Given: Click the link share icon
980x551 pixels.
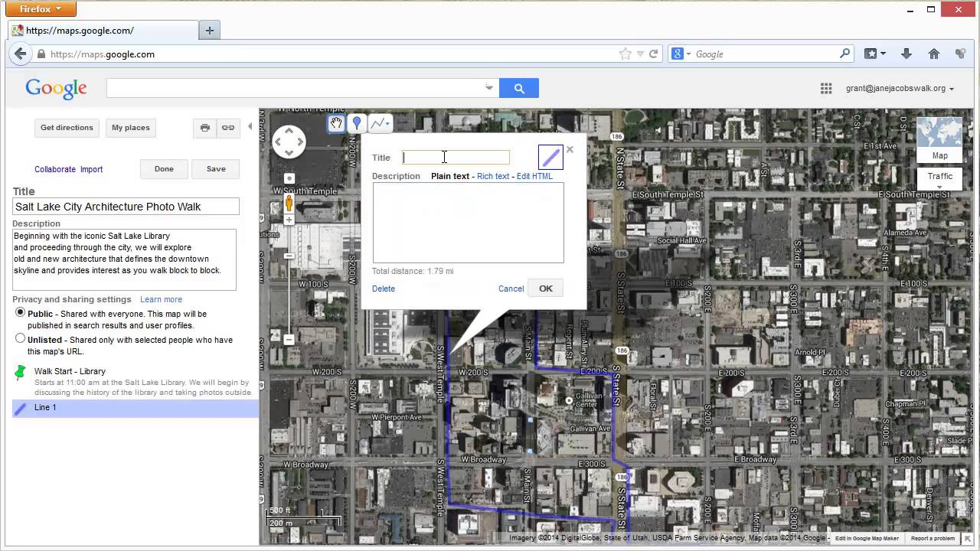Looking at the screenshot, I should click(228, 128).
